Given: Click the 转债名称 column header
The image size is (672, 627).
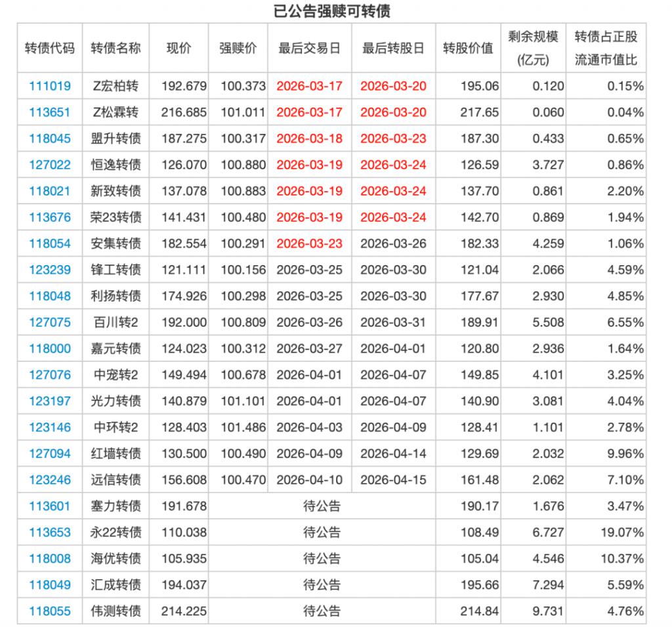Looking at the screenshot, I should coord(115,48).
